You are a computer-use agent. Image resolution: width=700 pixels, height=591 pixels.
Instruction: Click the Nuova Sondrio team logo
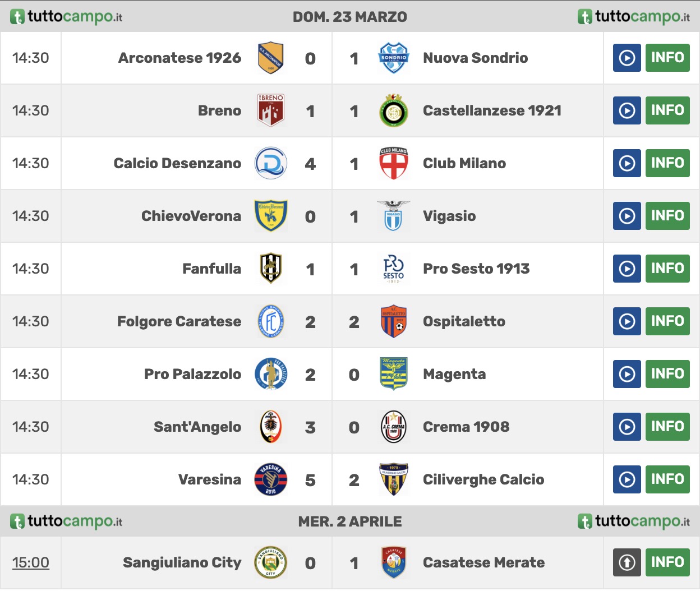click(393, 58)
